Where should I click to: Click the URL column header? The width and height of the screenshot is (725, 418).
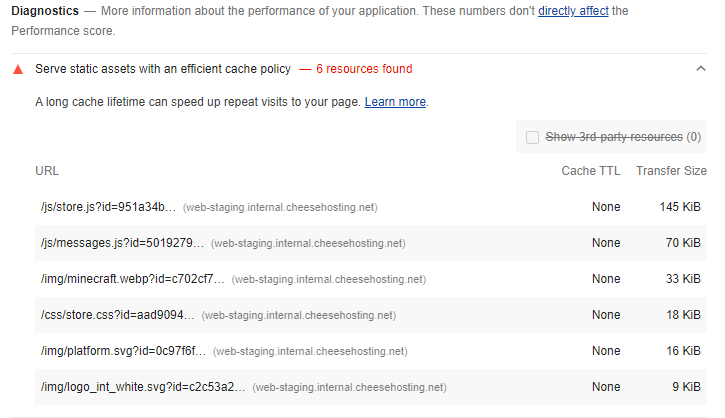click(x=47, y=171)
